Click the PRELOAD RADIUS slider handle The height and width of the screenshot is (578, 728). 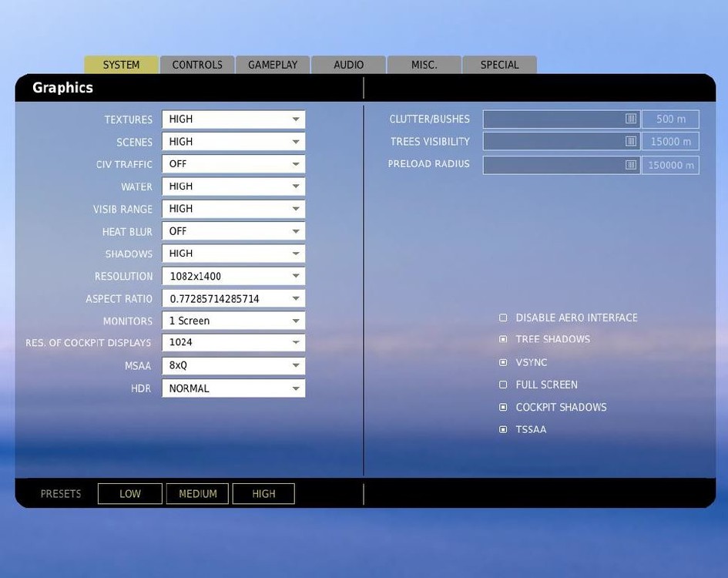pos(630,164)
